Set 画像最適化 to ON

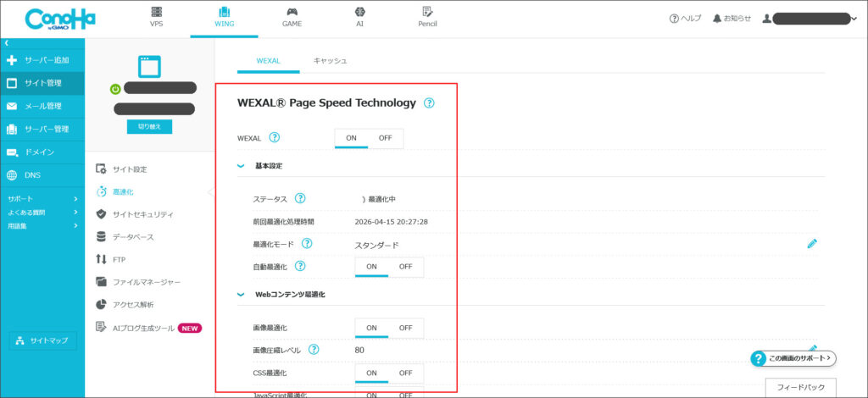(x=371, y=328)
